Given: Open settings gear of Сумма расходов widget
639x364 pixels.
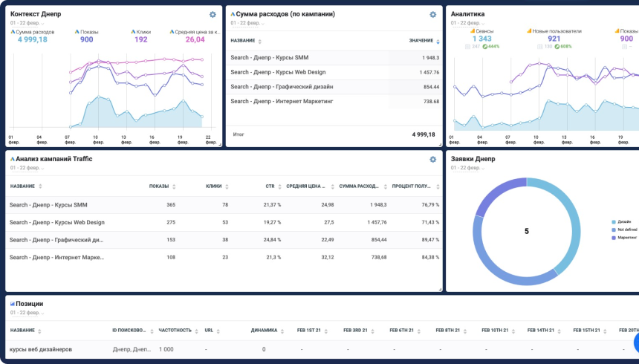Looking at the screenshot, I should (x=433, y=15).
